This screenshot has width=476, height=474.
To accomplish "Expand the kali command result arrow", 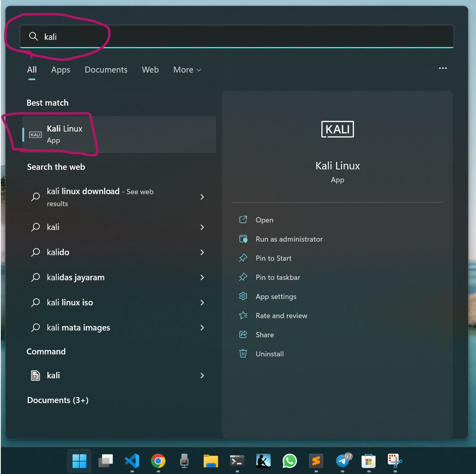I will pos(202,376).
